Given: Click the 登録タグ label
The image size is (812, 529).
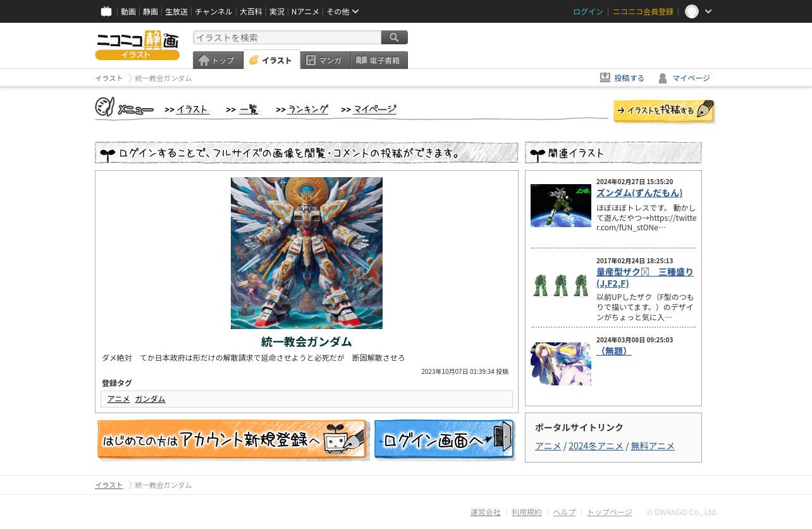Looking at the screenshot, I should pyautogui.click(x=117, y=383).
